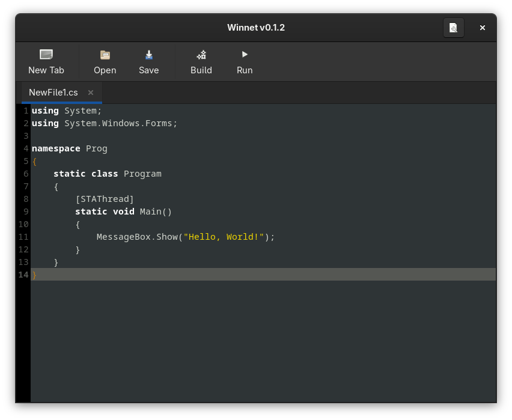Click the "Hello, World!" string in the code

pos(224,237)
